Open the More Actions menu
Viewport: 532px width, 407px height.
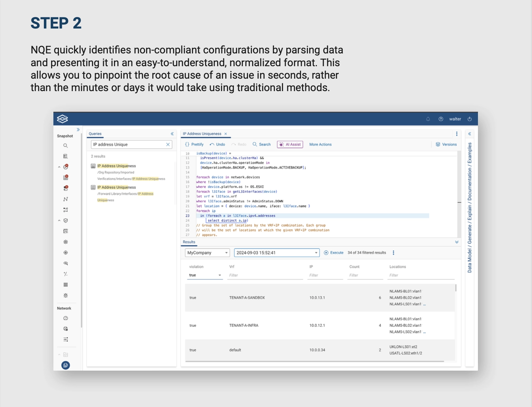(x=320, y=144)
